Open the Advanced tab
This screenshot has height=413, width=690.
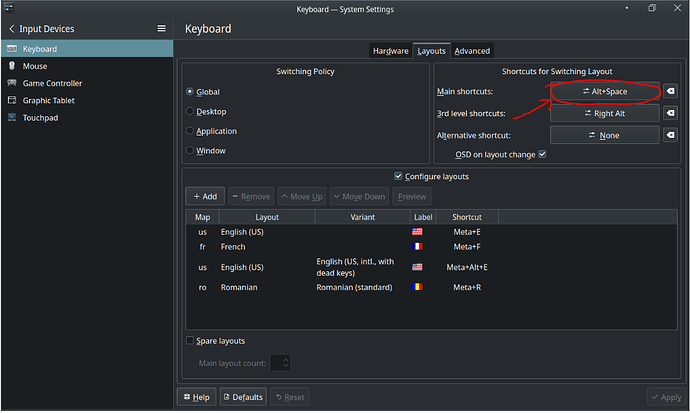tap(472, 51)
